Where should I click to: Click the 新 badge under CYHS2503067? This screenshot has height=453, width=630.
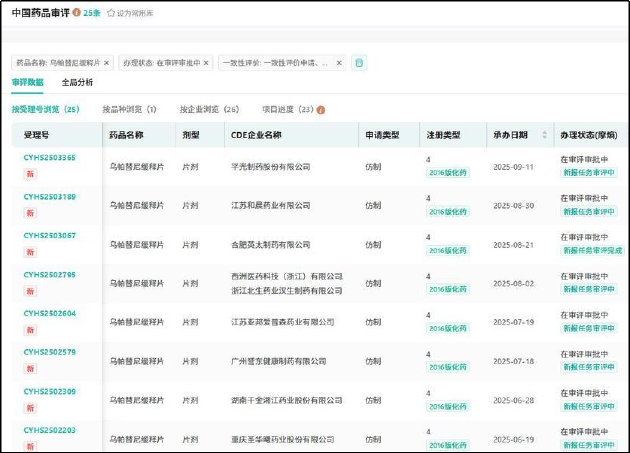(30, 252)
